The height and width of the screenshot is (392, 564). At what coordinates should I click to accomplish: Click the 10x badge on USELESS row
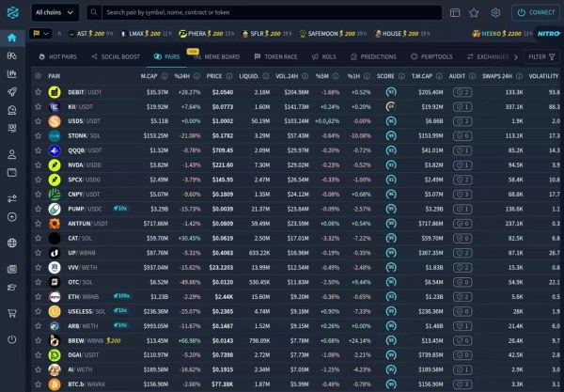(120, 311)
